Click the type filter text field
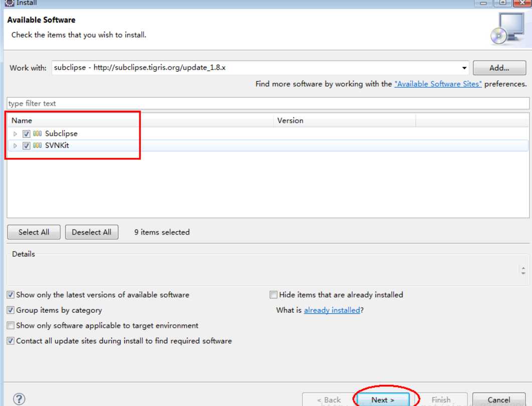This screenshot has width=532, height=406. pos(268,103)
